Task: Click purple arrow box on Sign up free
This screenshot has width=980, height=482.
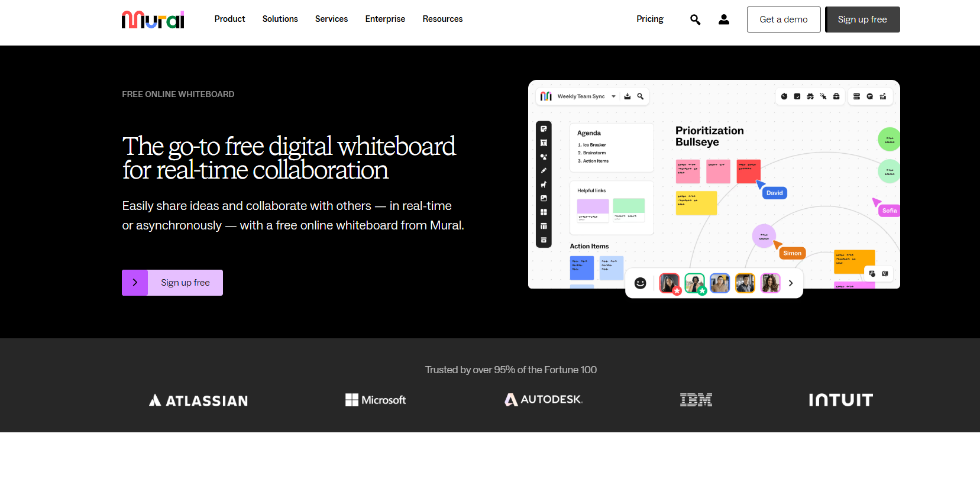Action: pyautogui.click(x=135, y=283)
